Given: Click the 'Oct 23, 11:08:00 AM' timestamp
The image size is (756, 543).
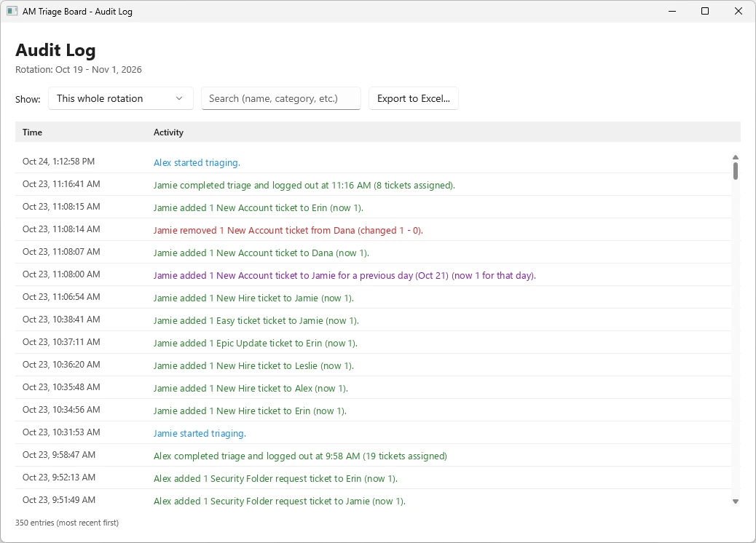Looking at the screenshot, I should click(x=61, y=274).
